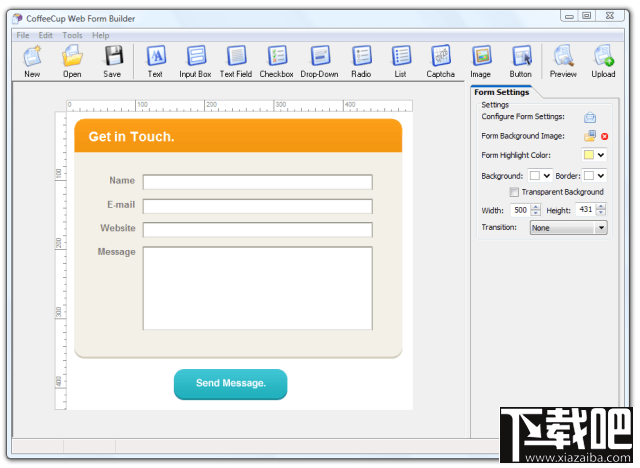Increase form Width with up arrow
The height and width of the screenshot is (468, 640).
click(x=536, y=207)
